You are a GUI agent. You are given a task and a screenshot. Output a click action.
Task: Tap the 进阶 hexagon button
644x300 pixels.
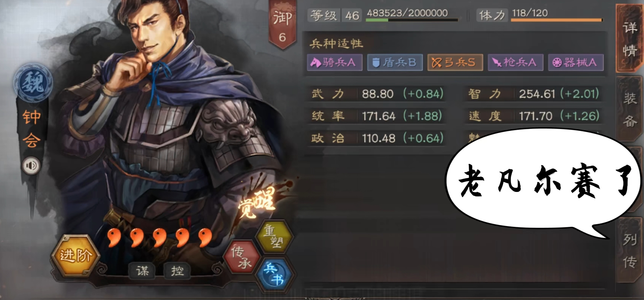[x=76, y=255]
